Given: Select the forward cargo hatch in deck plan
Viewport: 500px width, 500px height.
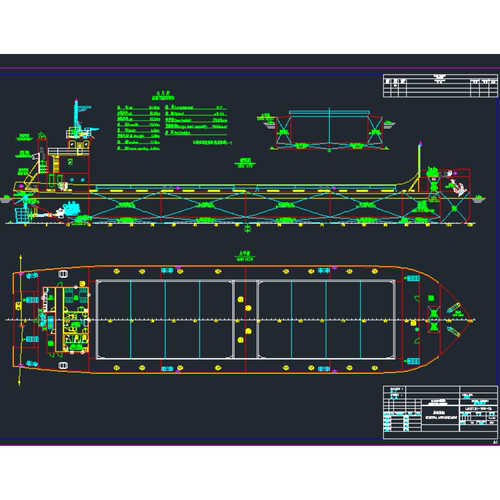Looking at the screenshot, I should 326,320.
